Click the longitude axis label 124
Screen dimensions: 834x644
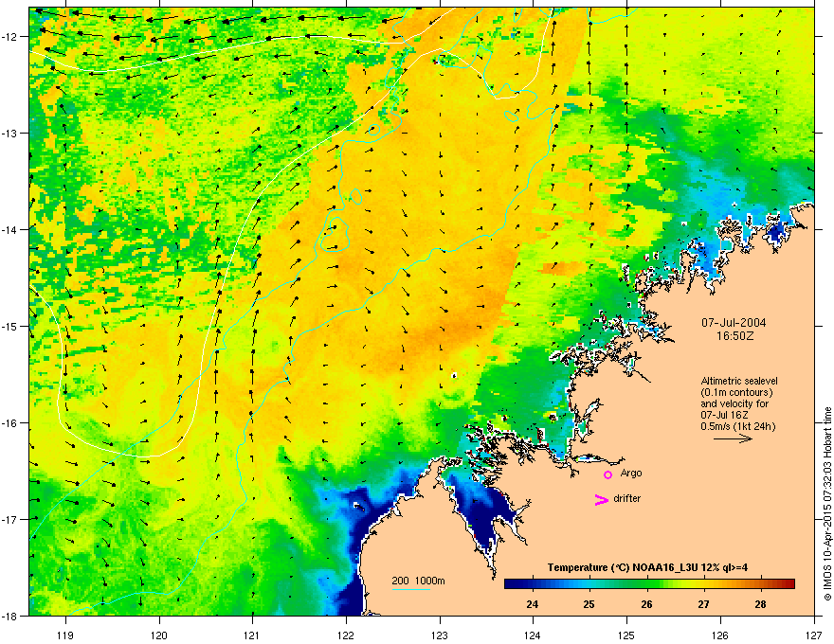tap(533, 635)
